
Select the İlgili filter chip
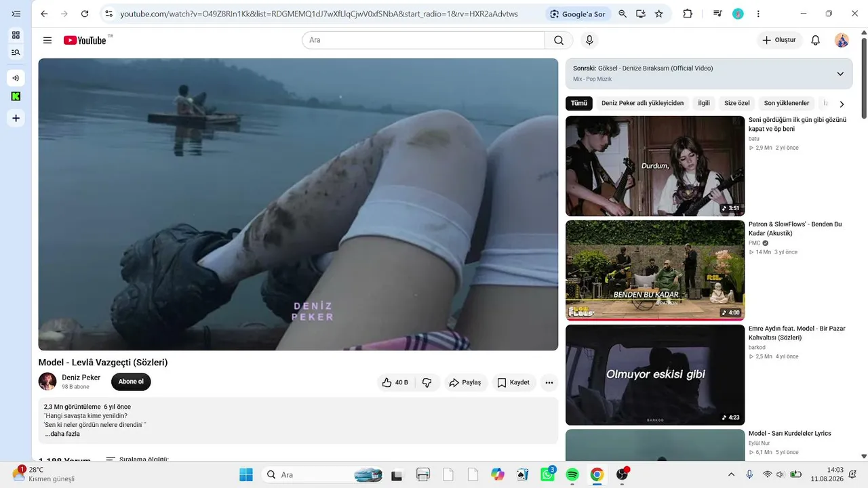coord(704,103)
